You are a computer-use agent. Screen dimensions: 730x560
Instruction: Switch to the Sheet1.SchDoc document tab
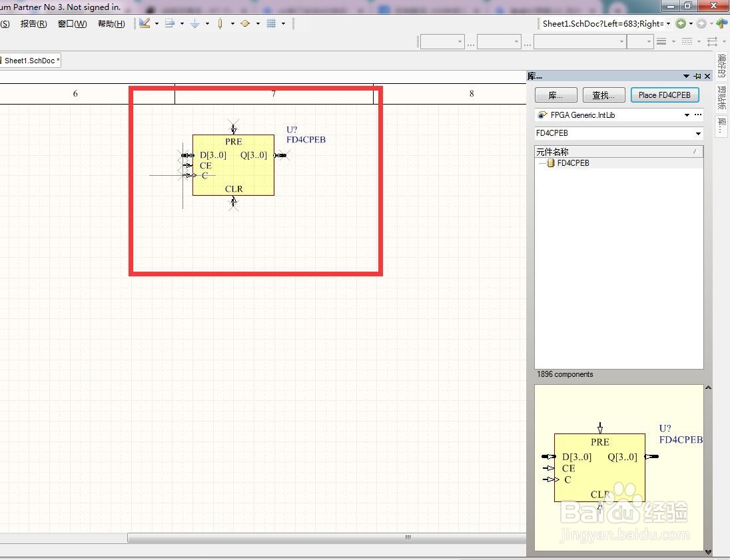[31, 61]
